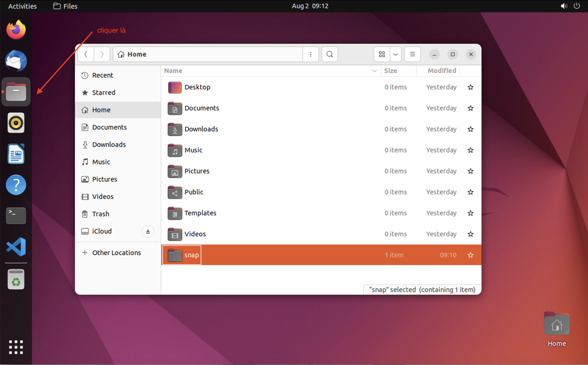
Task: Toggle star on Documents folder
Action: click(x=471, y=108)
